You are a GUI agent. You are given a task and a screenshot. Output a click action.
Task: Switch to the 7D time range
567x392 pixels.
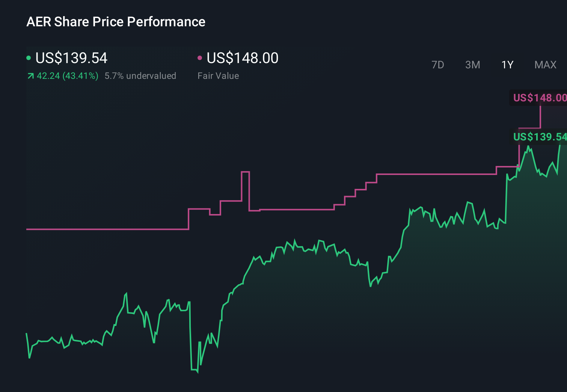click(x=438, y=65)
